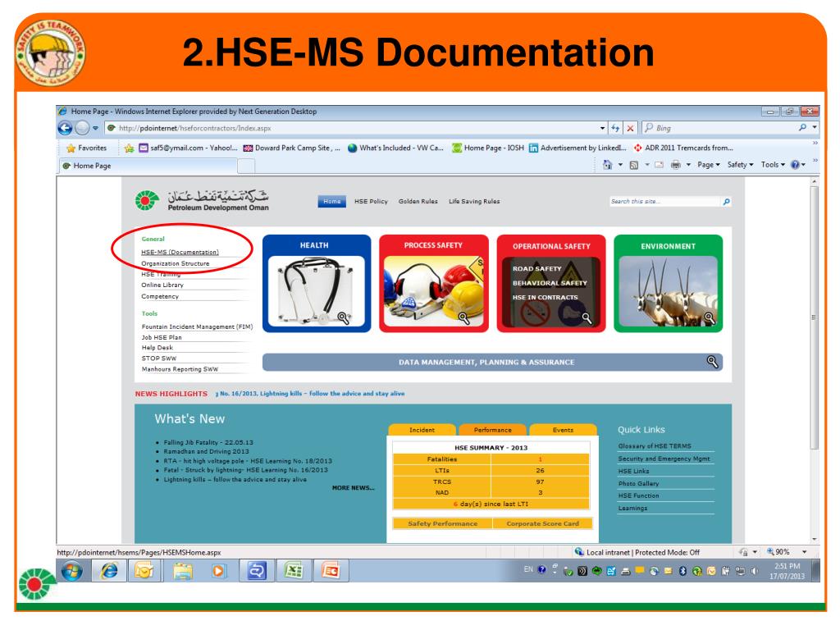
Task: Open the Competency link
Action: (160, 296)
